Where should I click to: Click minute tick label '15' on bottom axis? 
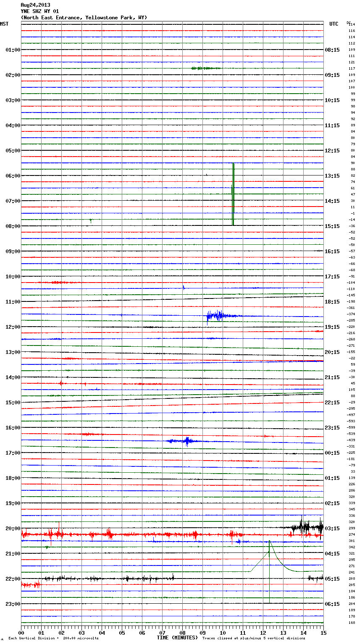323,633
